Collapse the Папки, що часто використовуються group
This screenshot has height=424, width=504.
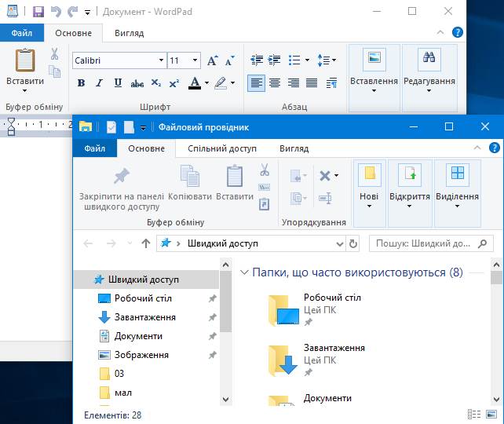click(x=244, y=272)
